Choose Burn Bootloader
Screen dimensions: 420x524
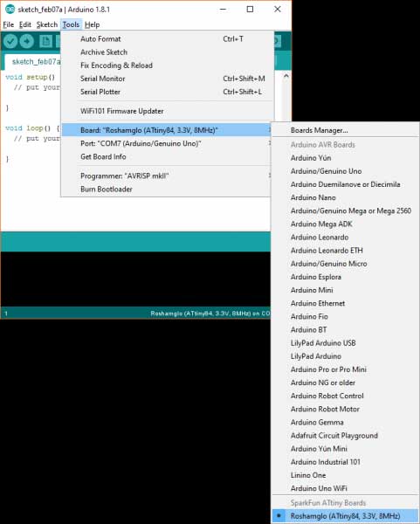167,190
